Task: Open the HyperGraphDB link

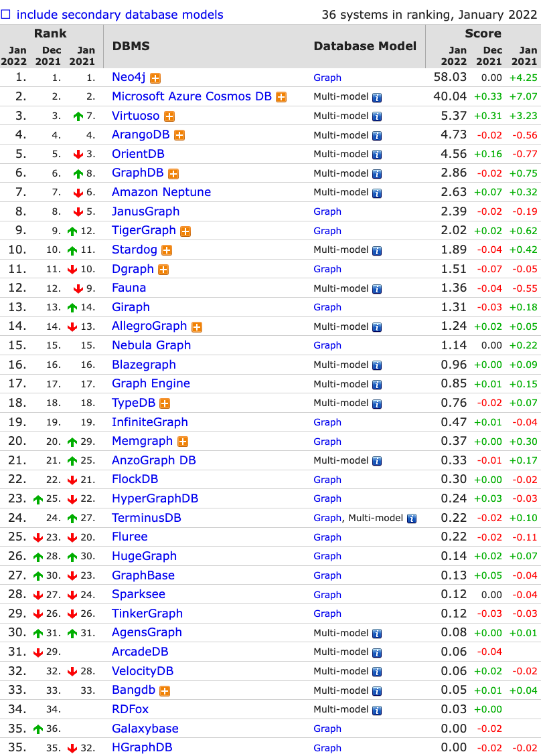Action: click(155, 498)
